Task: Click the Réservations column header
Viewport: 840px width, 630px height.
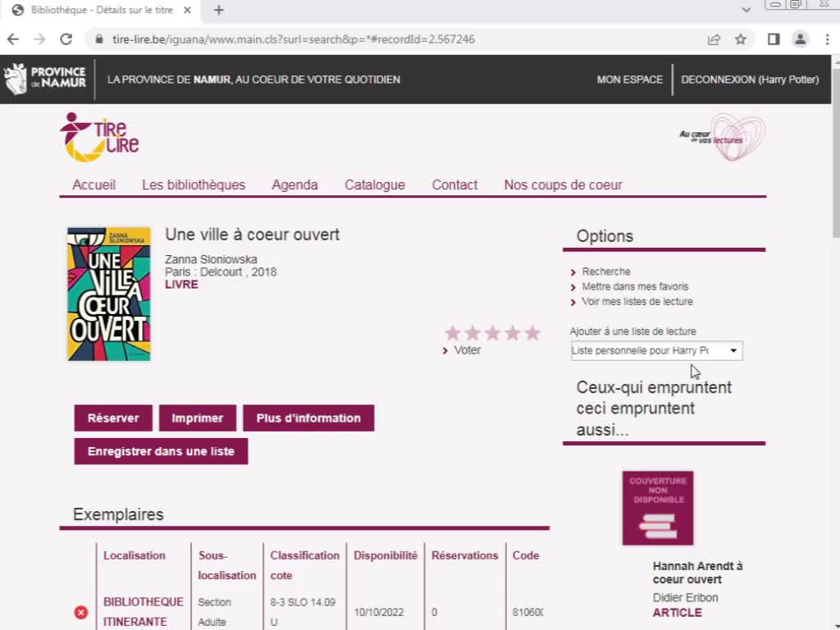Action: pyautogui.click(x=464, y=555)
